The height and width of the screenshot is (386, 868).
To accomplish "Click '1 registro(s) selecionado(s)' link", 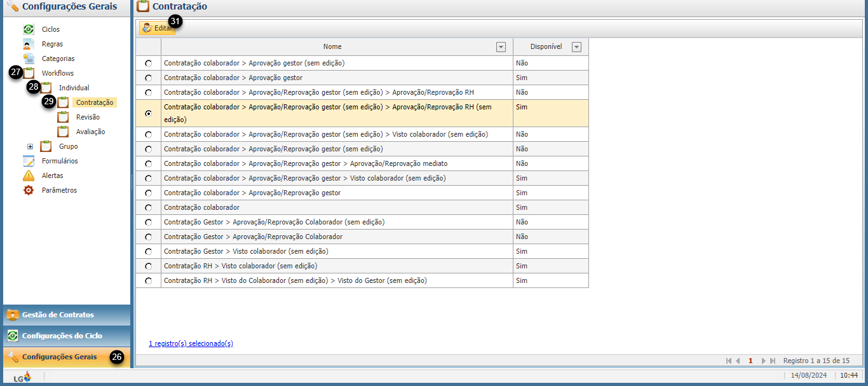I will tap(191, 343).
